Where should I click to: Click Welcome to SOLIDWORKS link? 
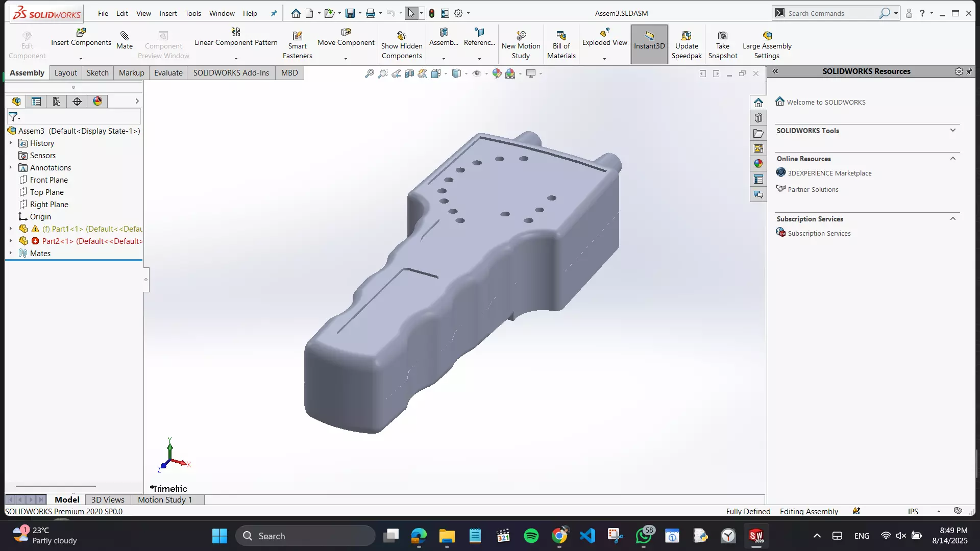tap(825, 103)
